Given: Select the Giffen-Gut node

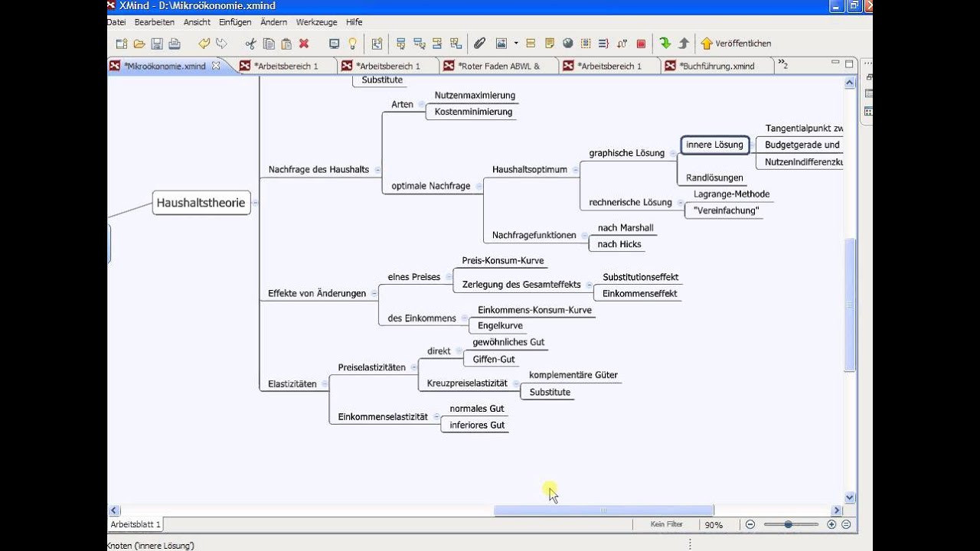Looking at the screenshot, I should [x=494, y=359].
